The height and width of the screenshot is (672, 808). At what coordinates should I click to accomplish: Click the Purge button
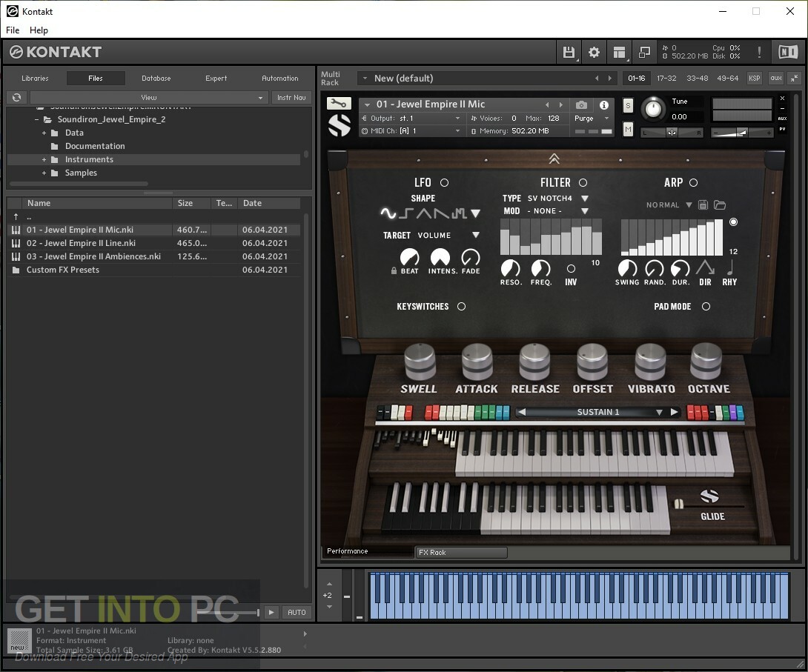[584, 119]
